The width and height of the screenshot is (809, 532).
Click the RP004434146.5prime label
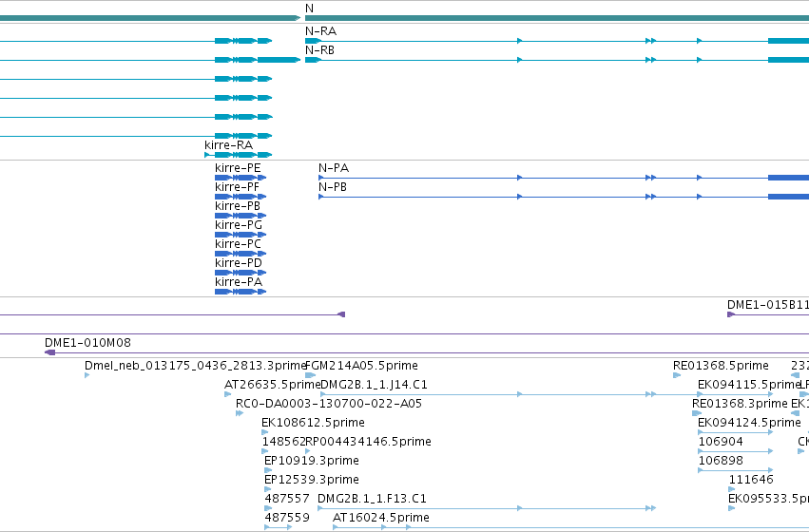pyautogui.click(x=368, y=441)
